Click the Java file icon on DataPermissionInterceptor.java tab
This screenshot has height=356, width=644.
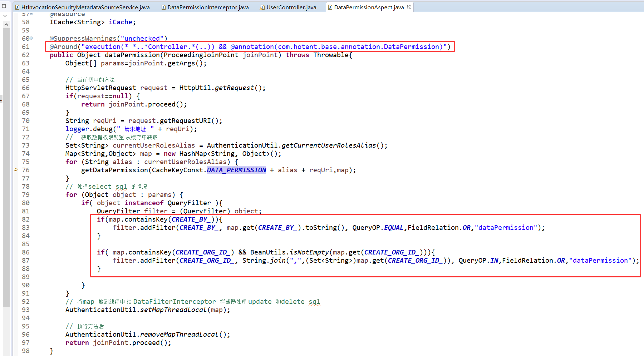[163, 7]
